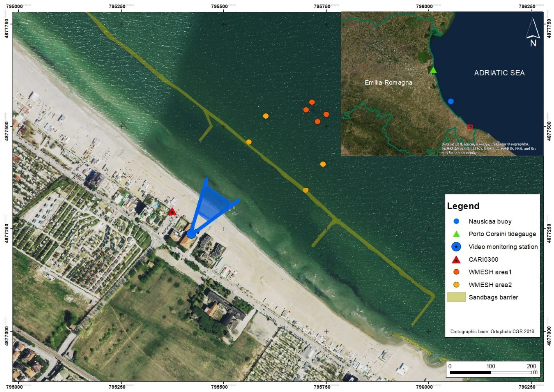554x392 pixels.
Task: Select the Video monitoring station legend symbol
Action: (456, 247)
